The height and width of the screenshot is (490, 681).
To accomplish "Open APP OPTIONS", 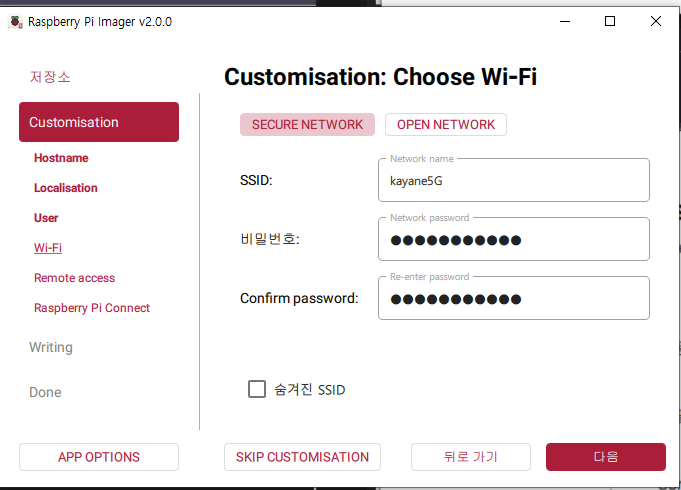I will 99,457.
